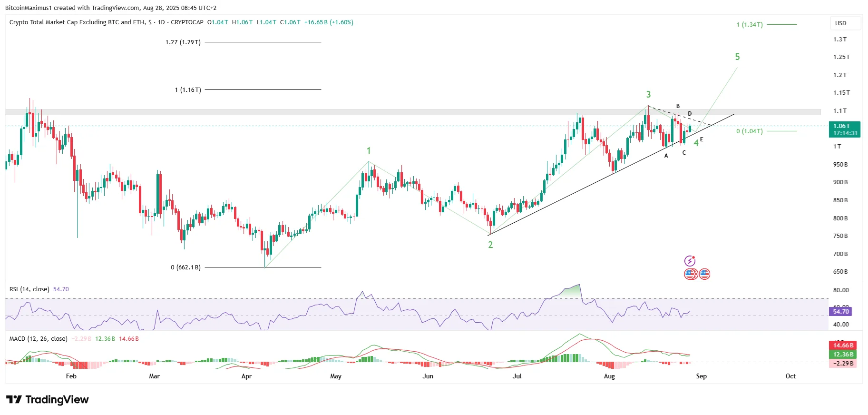This screenshot has width=868, height=415.
Task: Click the triangle sub-wave label E
Action: (x=702, y=139)
